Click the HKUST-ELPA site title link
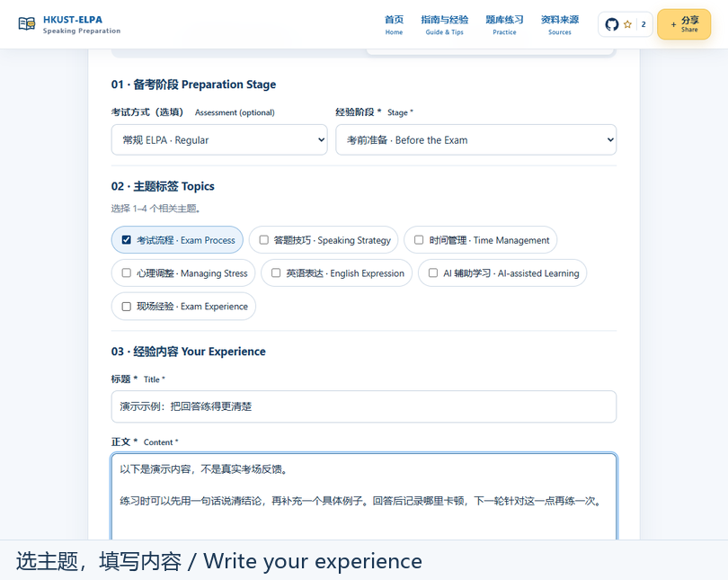The height and width of the screenshot is (580, 728). [x=73, y=20]
